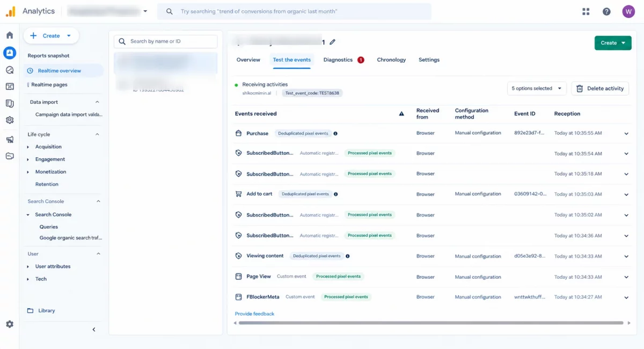Expand the Acquisition tree item
This screenshot has width=644, height=349.
tap(28, 147)
